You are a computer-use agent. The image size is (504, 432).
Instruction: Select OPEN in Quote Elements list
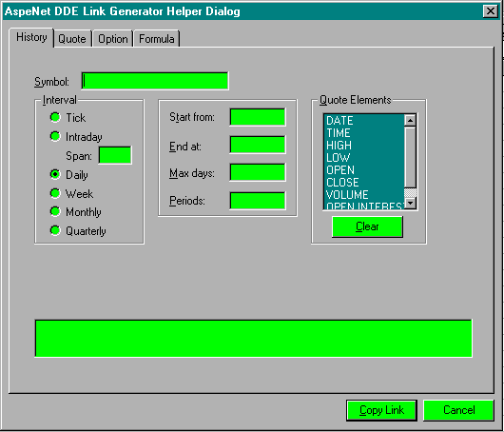coord(364,169)
